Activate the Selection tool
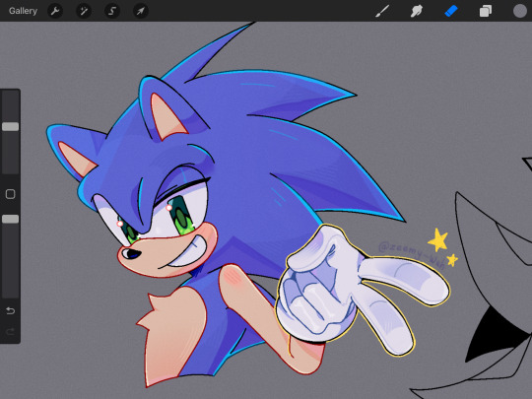532x399 pixels. [x=112, y=11]
